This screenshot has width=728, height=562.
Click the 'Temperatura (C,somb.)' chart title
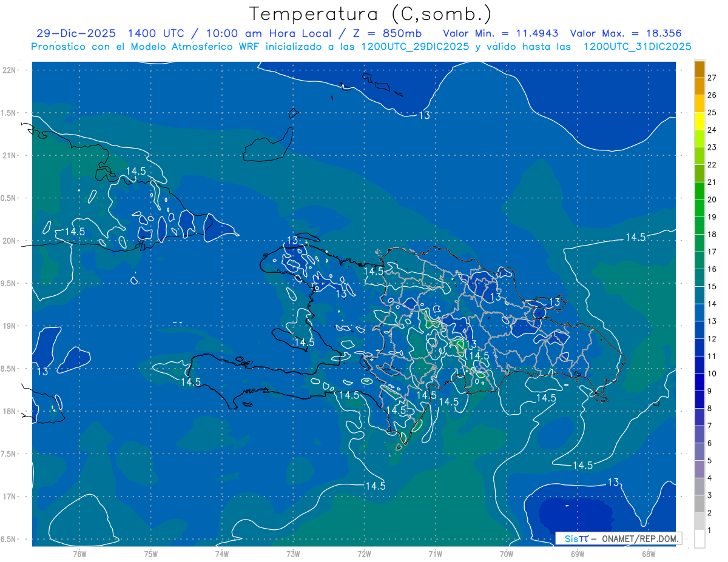point(370,14)
